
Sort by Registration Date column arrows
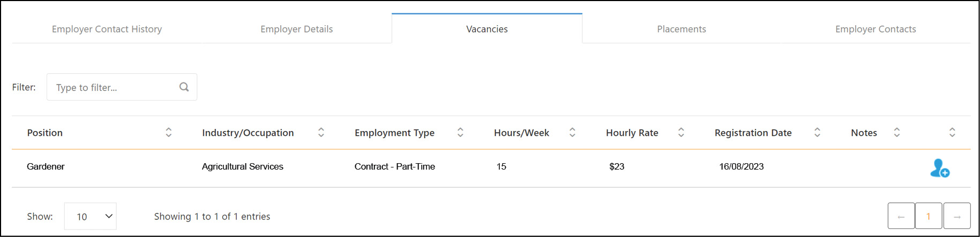817,132
